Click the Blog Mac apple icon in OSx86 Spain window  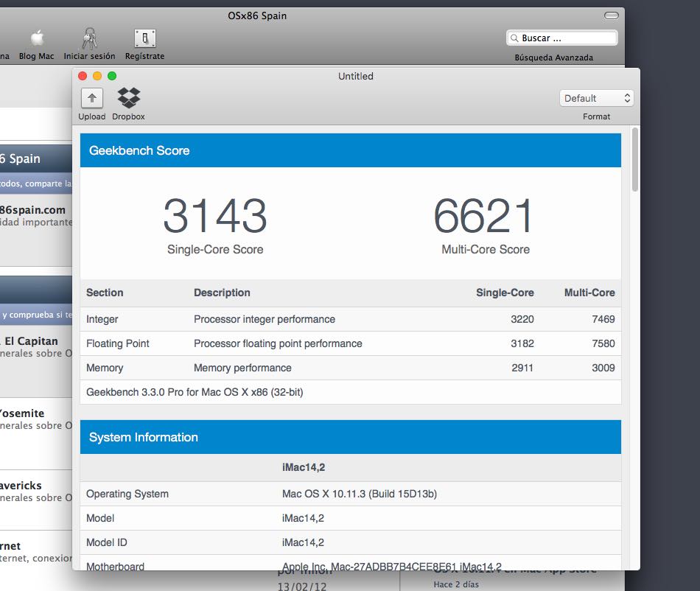pyautogui.click(x=38, y=38)
